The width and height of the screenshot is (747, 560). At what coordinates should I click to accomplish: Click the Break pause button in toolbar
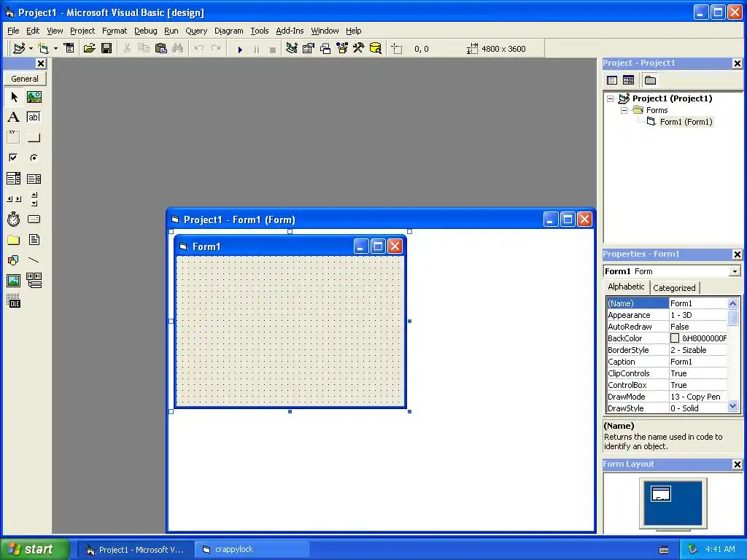[257, 49]
